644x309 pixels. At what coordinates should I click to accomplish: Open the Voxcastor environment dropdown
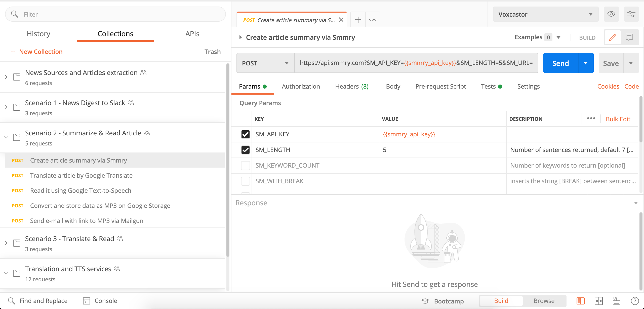tap(545, 14)
